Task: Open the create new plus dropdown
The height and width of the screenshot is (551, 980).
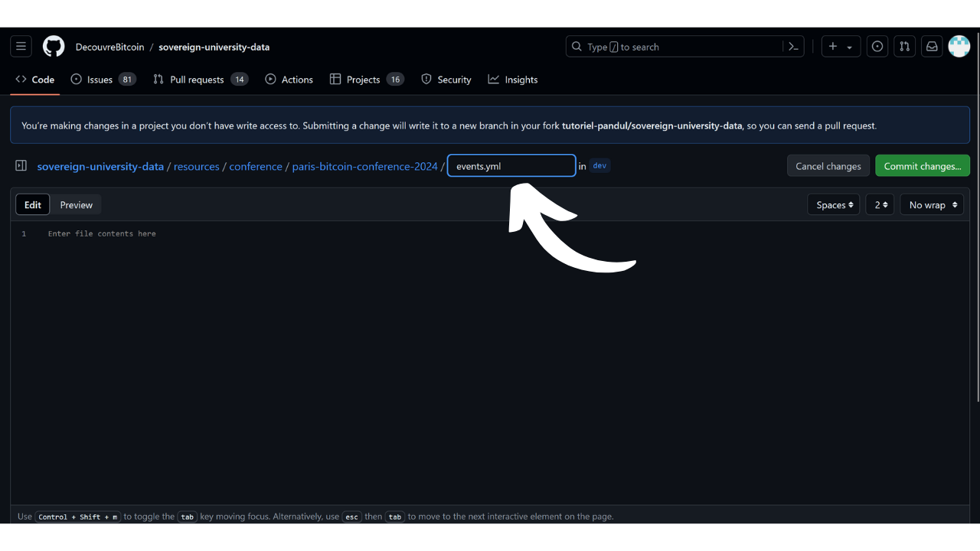Action: point(841,47)
